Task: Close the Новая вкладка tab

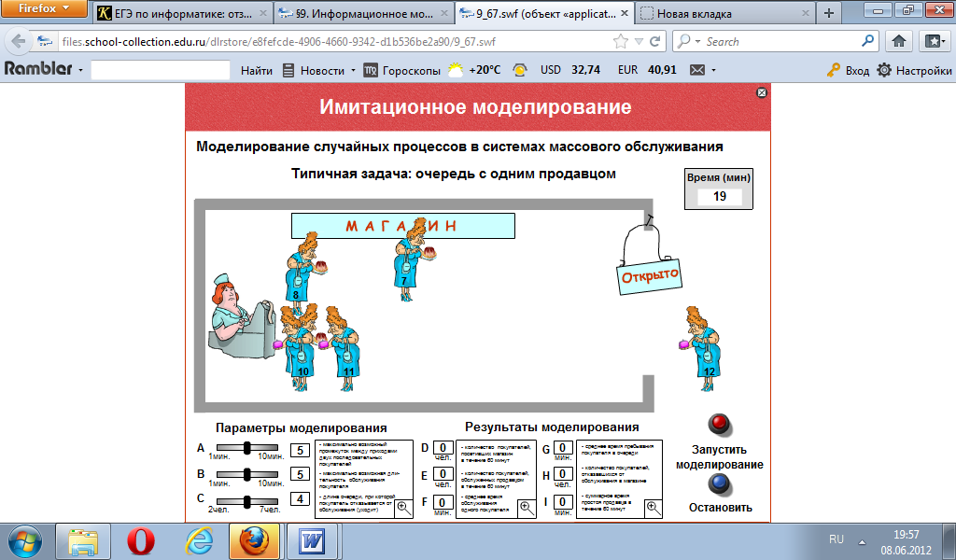Action: click(x=806, y=13)
